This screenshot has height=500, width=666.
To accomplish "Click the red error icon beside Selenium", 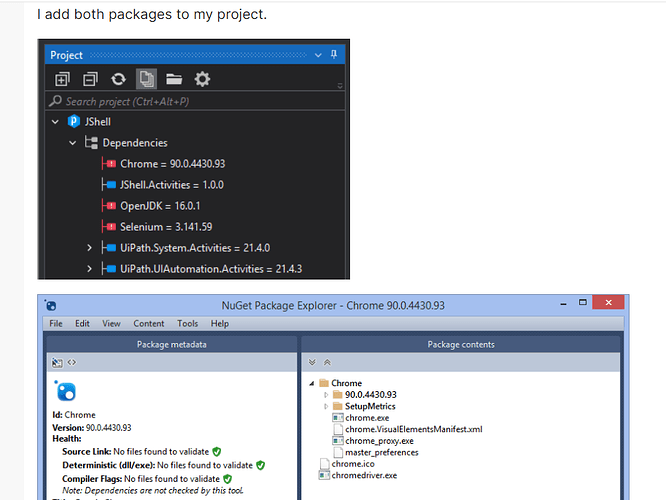I will [x=111, y=226].
